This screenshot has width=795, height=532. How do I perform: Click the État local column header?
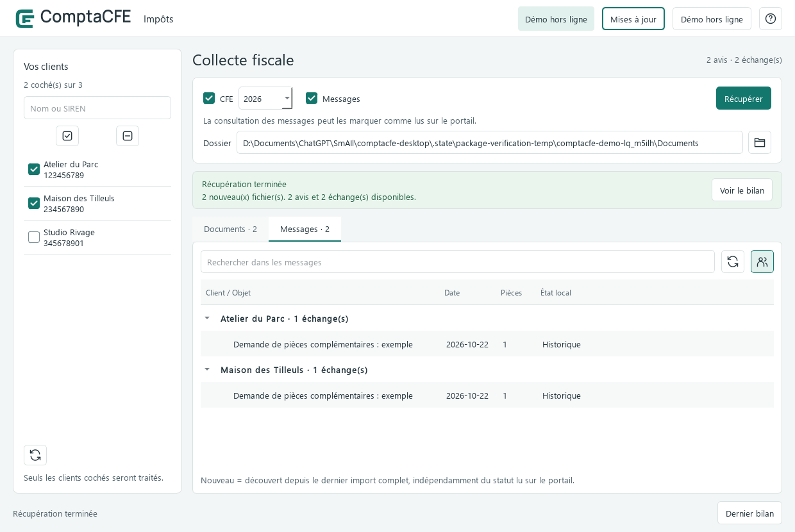click(x=556, y=292)
